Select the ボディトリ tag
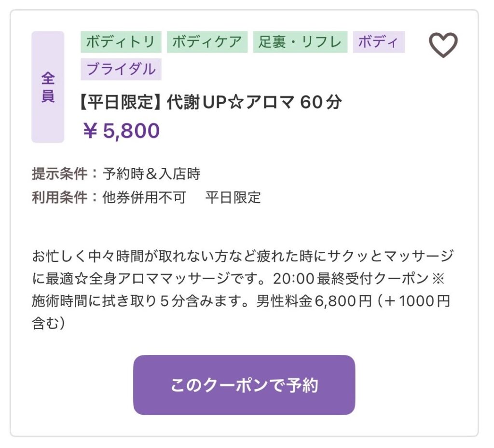Image resolution: width=494 pixels, height=448 pixels. pos(121,42)
